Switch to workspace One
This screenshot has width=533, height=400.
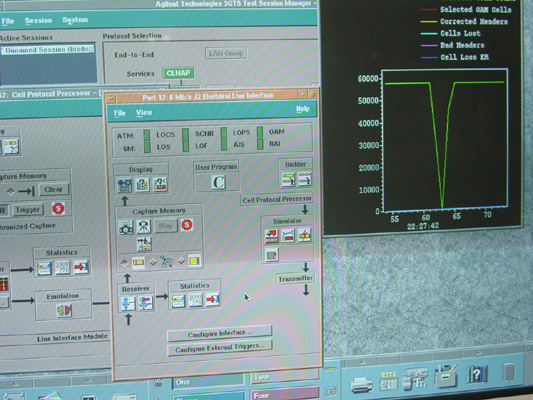tap(209, 382)
